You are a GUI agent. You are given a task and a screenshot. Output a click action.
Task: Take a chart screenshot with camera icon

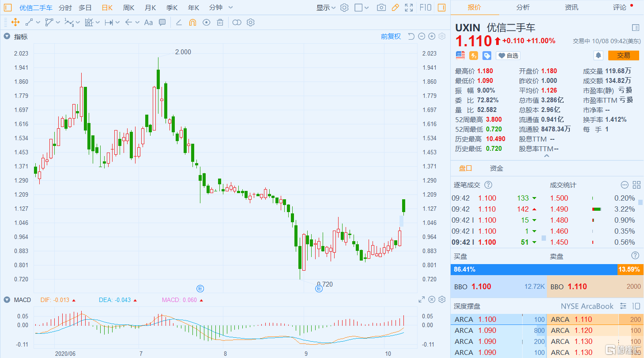381,7
